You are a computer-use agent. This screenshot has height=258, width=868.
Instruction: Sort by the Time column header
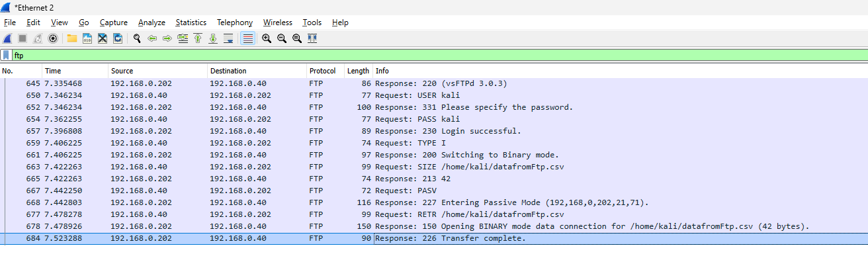pos(75,71)
